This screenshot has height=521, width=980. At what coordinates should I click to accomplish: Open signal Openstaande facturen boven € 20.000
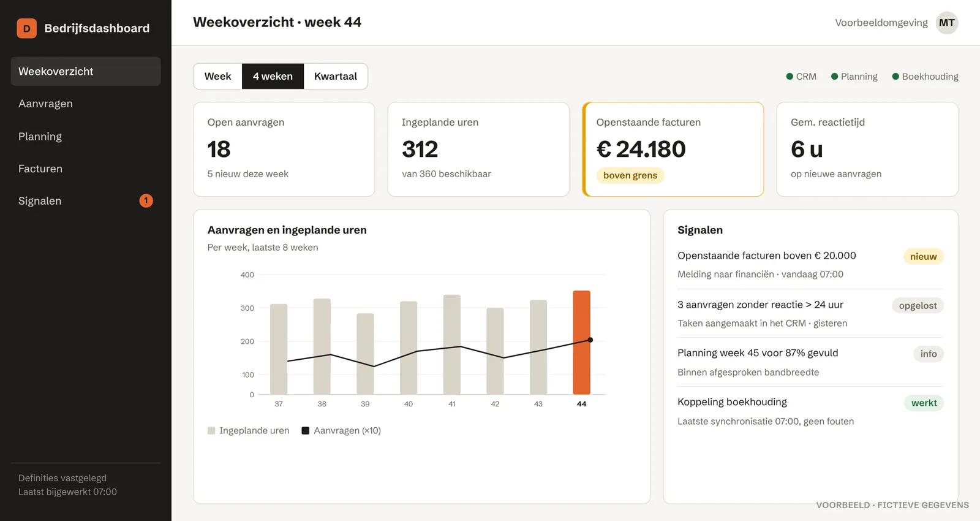click(810, 264)
